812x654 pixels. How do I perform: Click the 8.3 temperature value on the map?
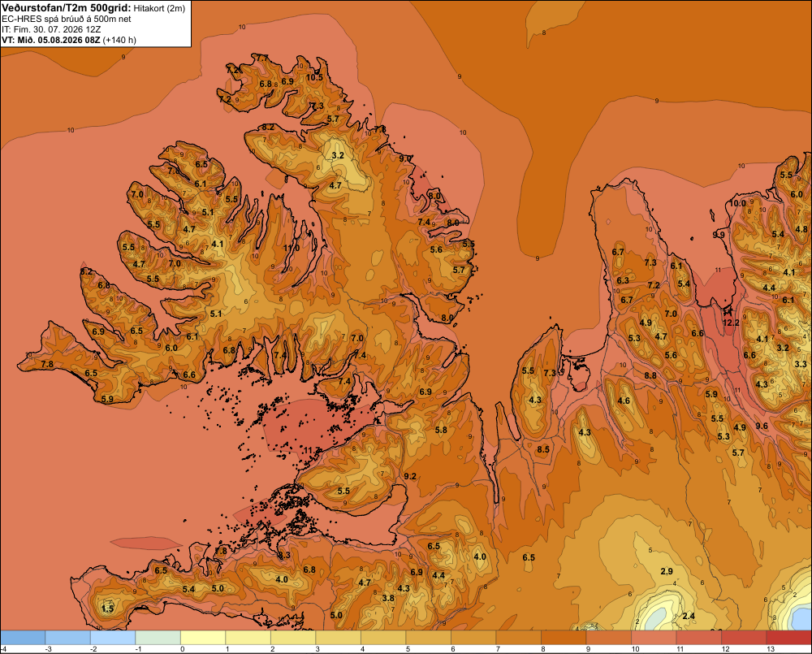coord(284,555)
